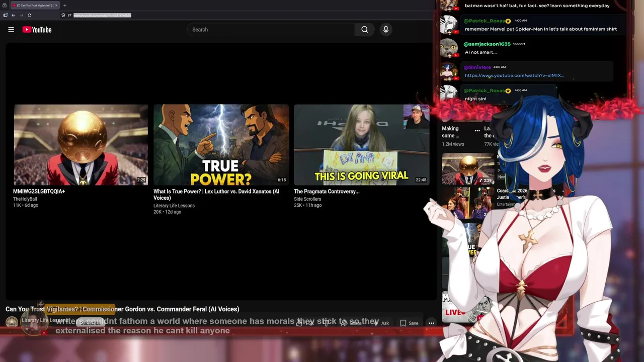The height and width of the screenshot is (362, 644).
Task: Open a new browser tab with plus
Action: (64, 5)
